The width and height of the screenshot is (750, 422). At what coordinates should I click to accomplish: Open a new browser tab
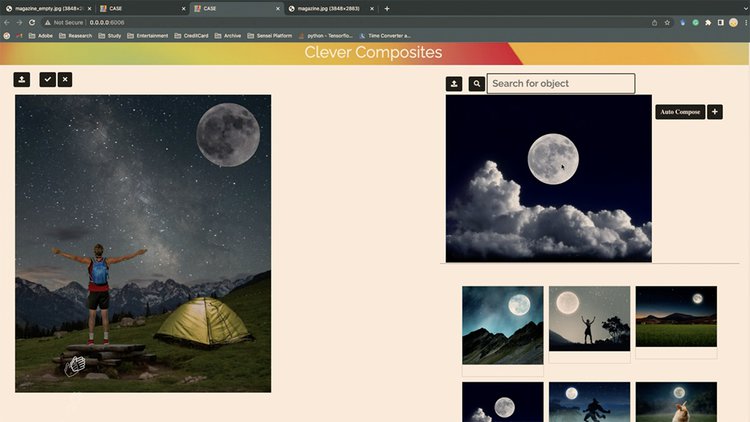coord(387,8)
